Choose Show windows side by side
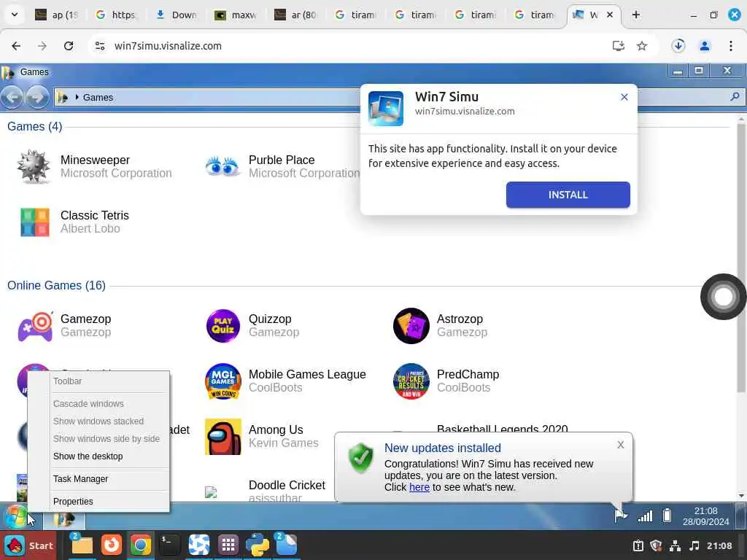Screen dimensions: 747x560 click(x=107, y=439)
